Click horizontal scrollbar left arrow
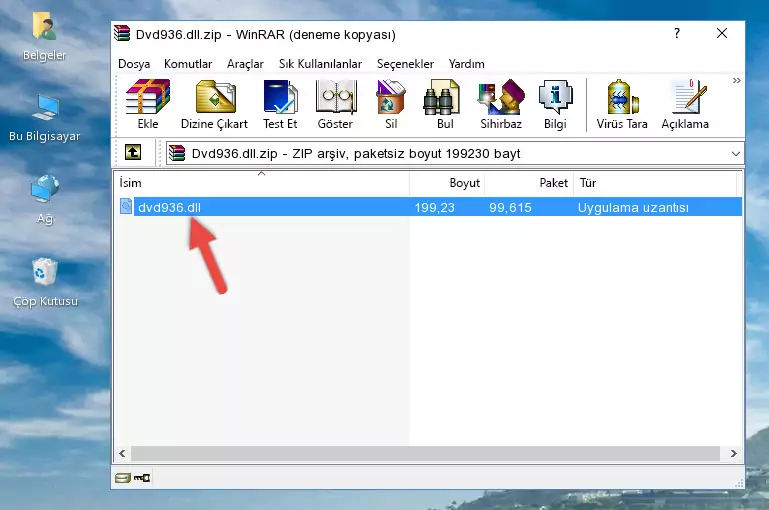The height and width of the screenshot is (510, 769). click(122, 454)
